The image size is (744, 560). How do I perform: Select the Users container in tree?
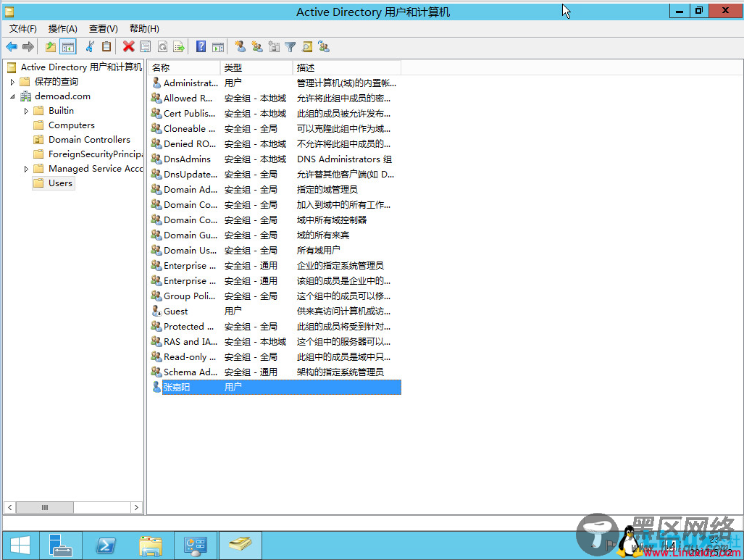(53, 183)
